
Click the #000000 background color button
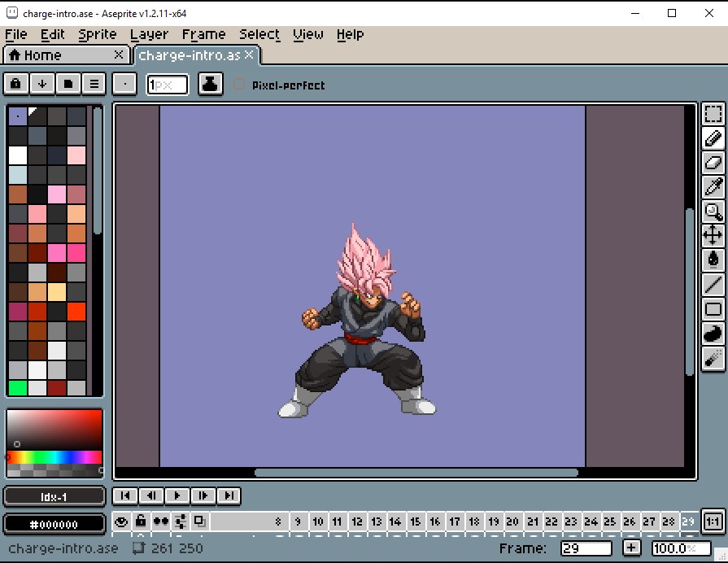(x=54, y=524)
